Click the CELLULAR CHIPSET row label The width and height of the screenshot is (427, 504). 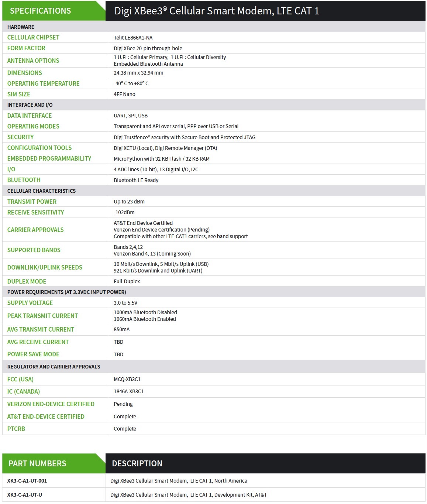[33, 37]
